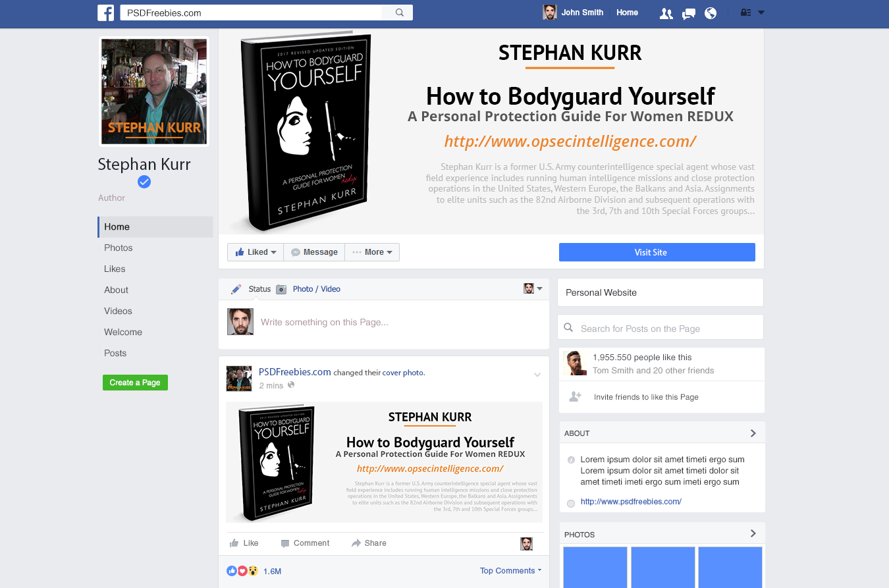Viewport: 889px width, 588px height.
Task: Click the Share arrow icon under the post
Action: tap(357, 543)
